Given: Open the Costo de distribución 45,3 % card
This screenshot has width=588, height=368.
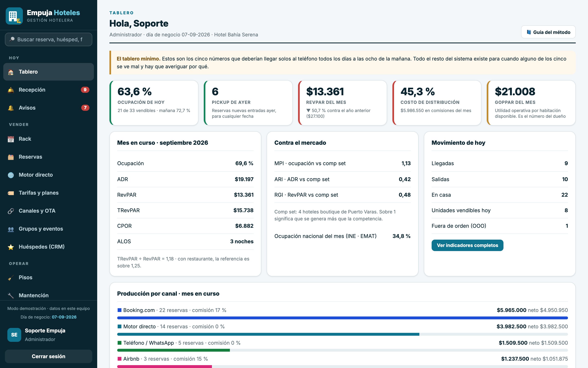Looking at the screenshot, I should point(437,103).
